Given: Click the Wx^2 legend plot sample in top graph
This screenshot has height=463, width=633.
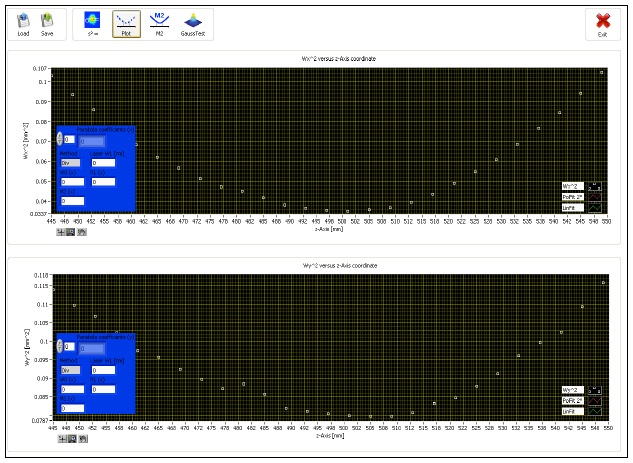Looking at the screenshot, I should (594, 186).
